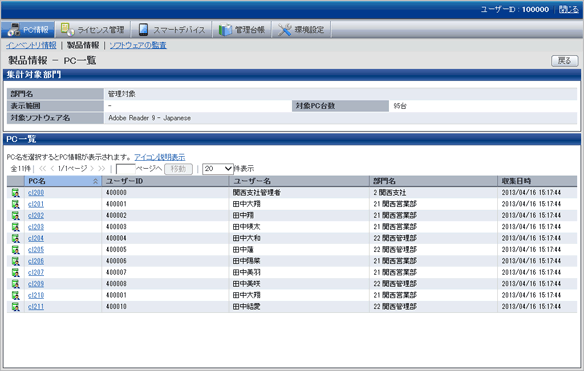Click the PC status icon for cl202
Image resolution: width=584 pixels, height=371 pixels.
coord(15,215)
